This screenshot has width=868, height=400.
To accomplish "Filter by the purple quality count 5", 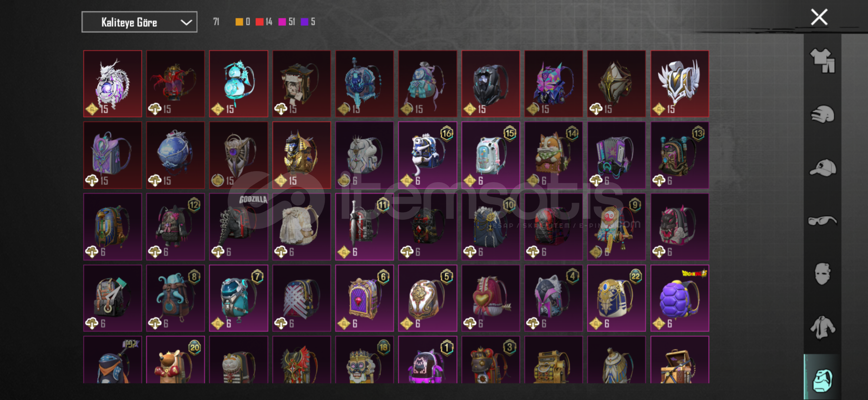I will [x=308, y=22].
